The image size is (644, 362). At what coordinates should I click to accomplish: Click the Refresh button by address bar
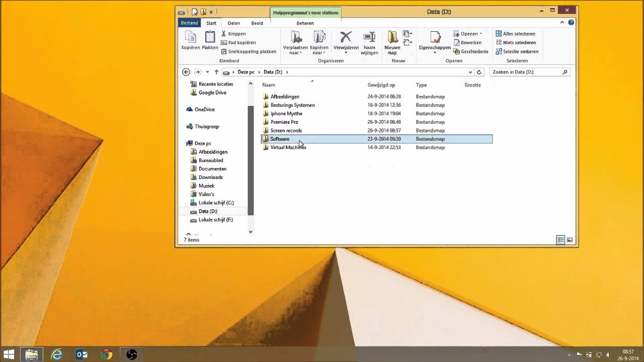[479, 72]
